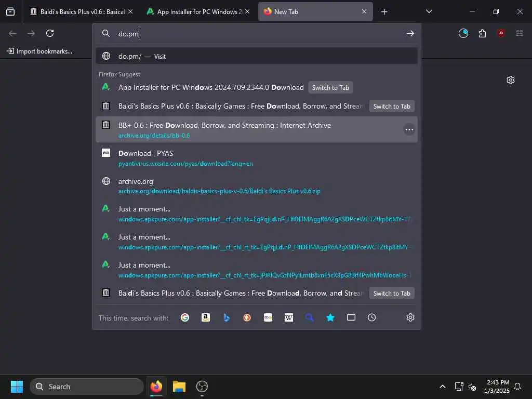Search this time with eBay
The width and height of the screenshot is (532, 399).
[268, 317]
